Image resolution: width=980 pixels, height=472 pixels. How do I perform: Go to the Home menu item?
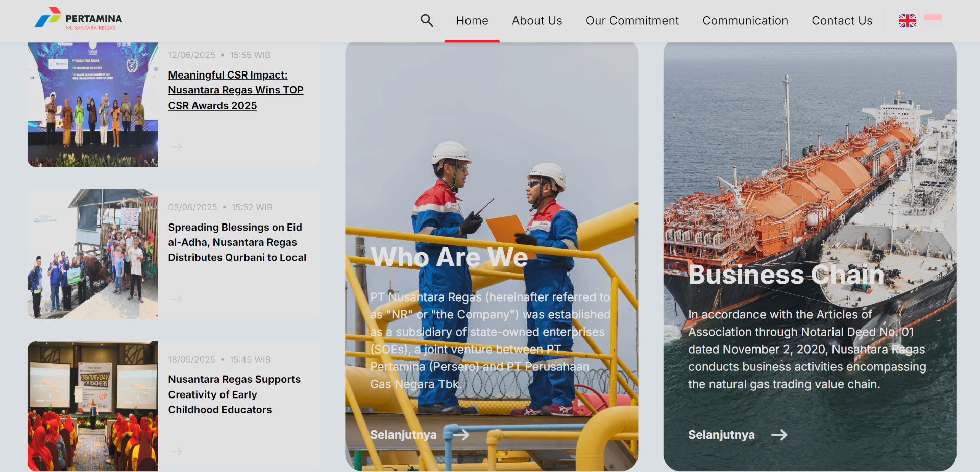pyautogui.click(x=472, y=21)
